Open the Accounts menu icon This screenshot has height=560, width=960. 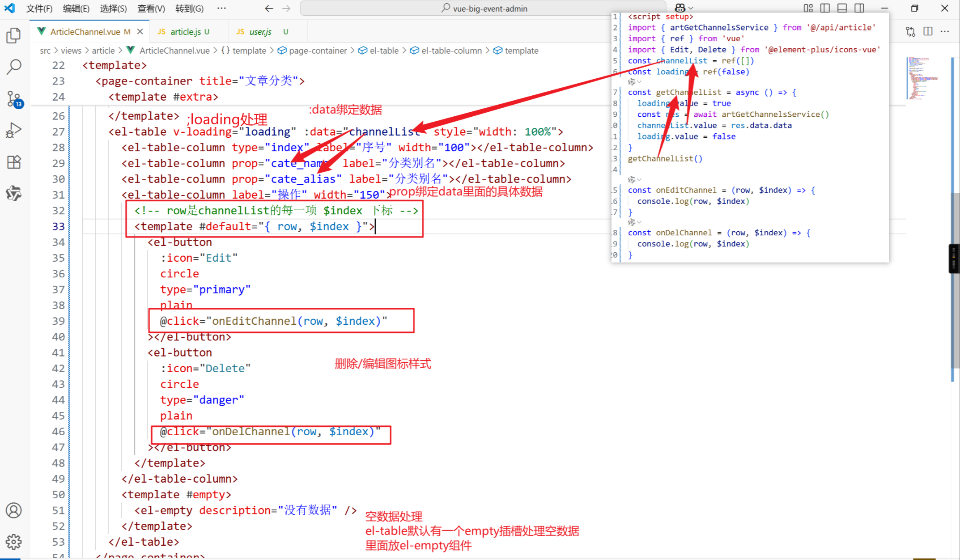coord(14,510)
